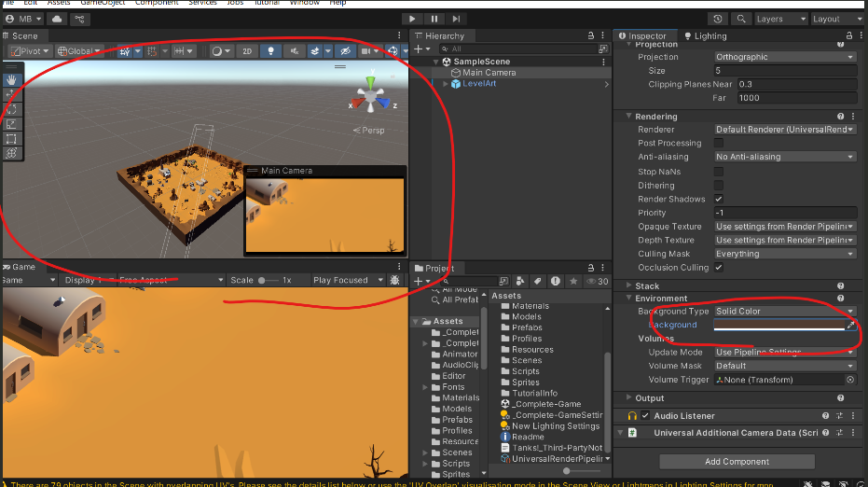Toggle the Stop NaNs checkbox
868x487 pixels.
pyautogui.click(x=719, y=172)
